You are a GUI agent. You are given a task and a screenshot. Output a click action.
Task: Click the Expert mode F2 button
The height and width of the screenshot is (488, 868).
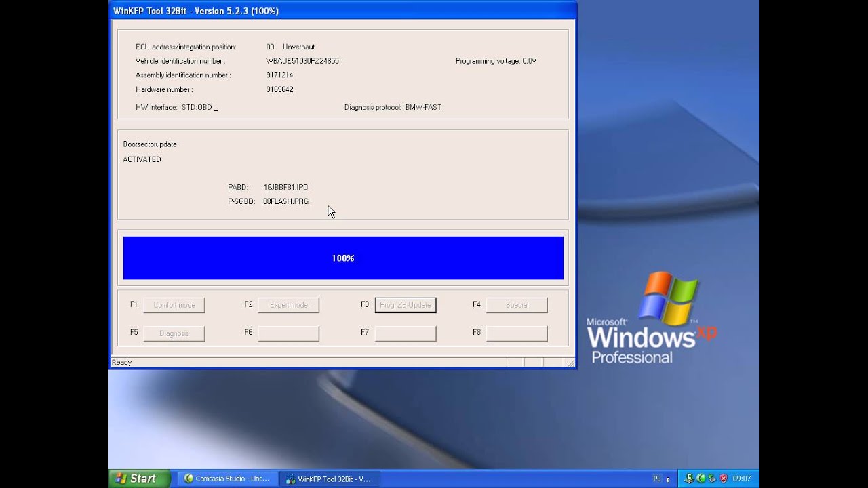(289, 305)
